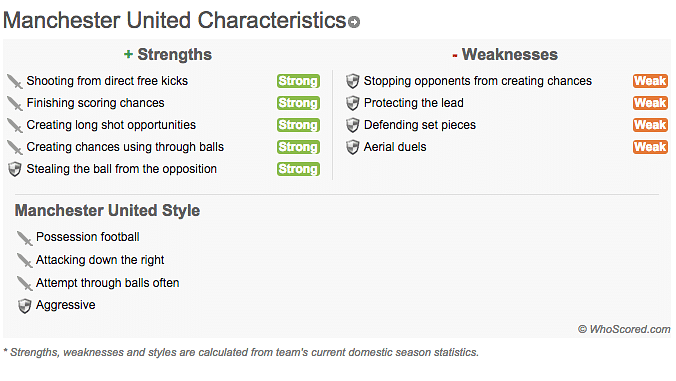Click shield icon next to Aggressive style
Image resolution: width=676 pixels, height=381 pixels.
(x=25, y=306)
